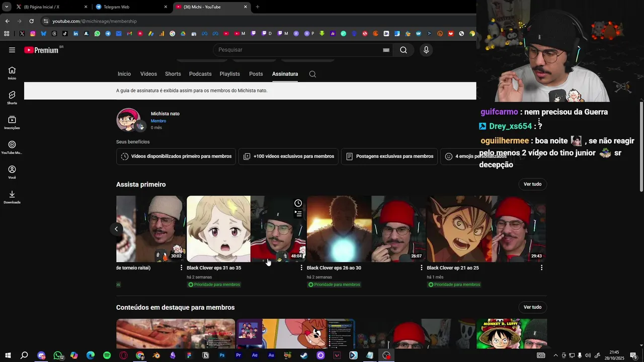
Task: Open the Inscrições sidebar icon
Action: [x=12, y=123]
